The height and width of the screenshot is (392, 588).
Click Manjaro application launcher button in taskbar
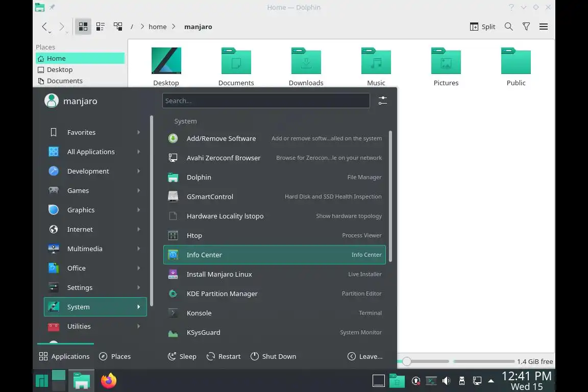42,380
